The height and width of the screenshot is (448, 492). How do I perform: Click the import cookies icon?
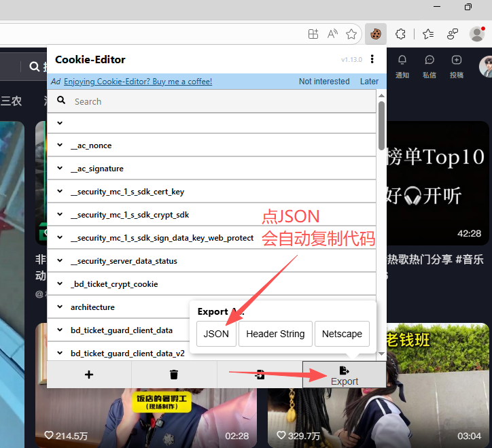tap(260, 374)
